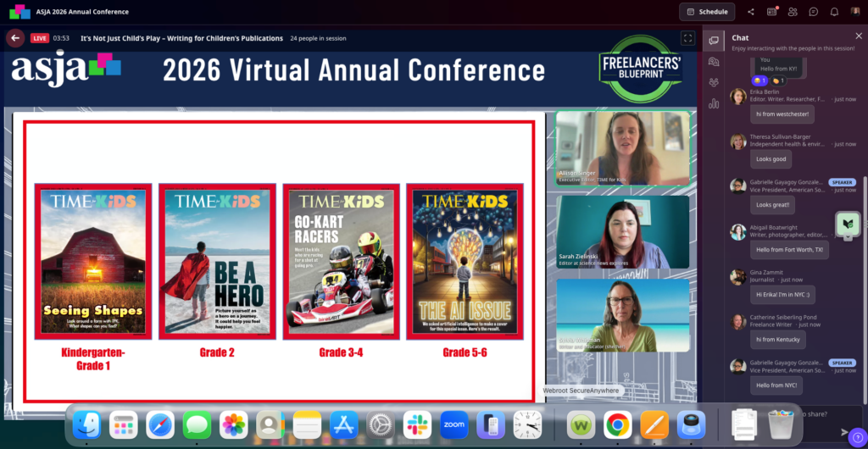Image resolution: width=868 pixels, height=449 pixels.
Task: Click the Freelancers' Blueprint badge
Action: click(641, 69)
